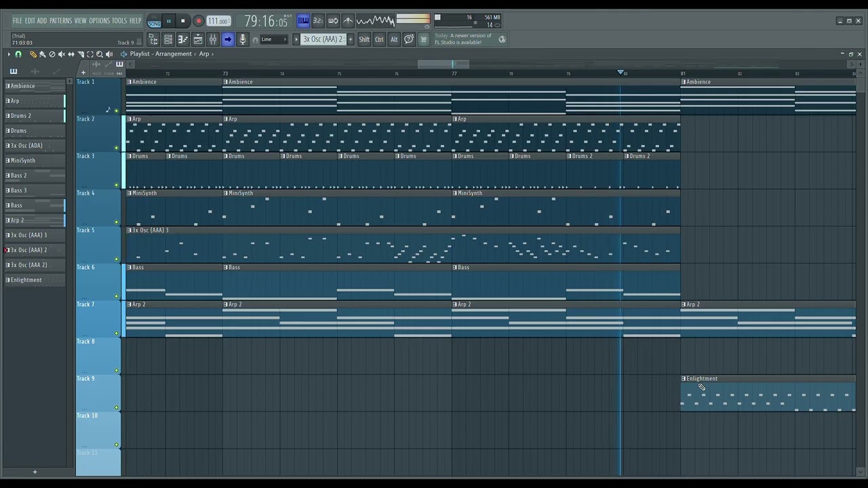Open the OPTIONS menu
The height and width of the screenshot is (488, 868).
[99, 21]
